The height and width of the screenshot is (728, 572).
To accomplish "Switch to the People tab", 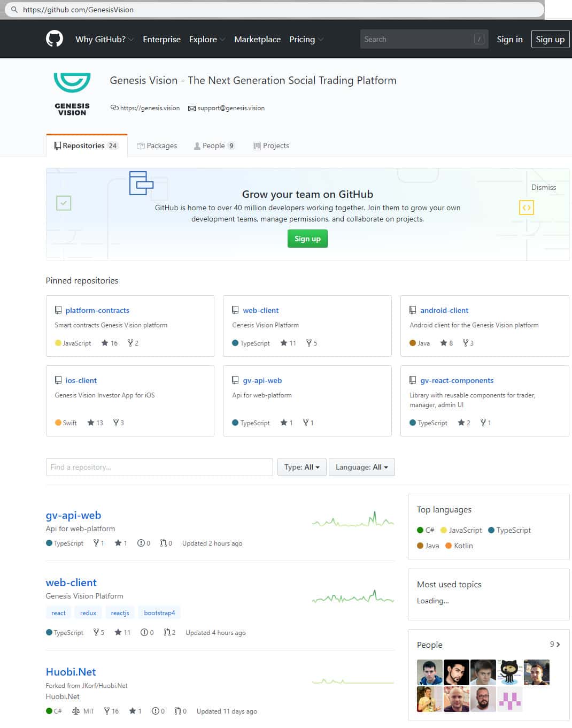I will coord(214,145).
